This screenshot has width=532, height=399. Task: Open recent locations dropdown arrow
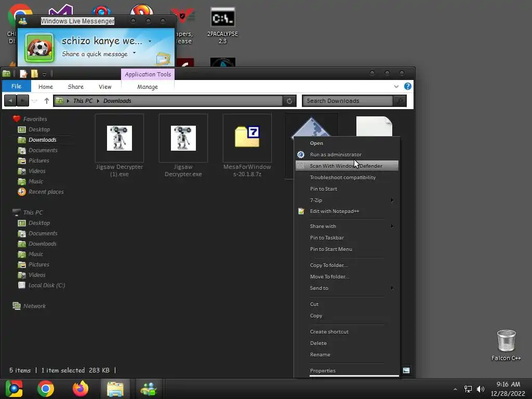click(x=34, y=101)
